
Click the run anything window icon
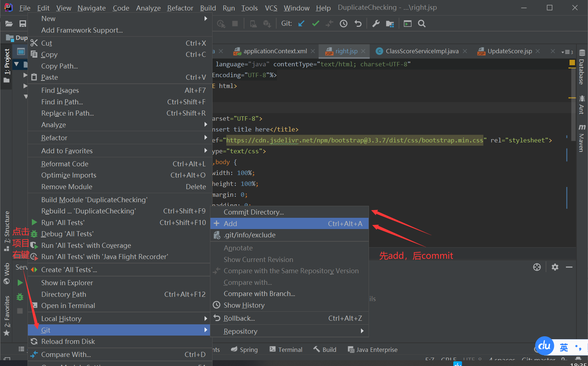pos(408,24)
